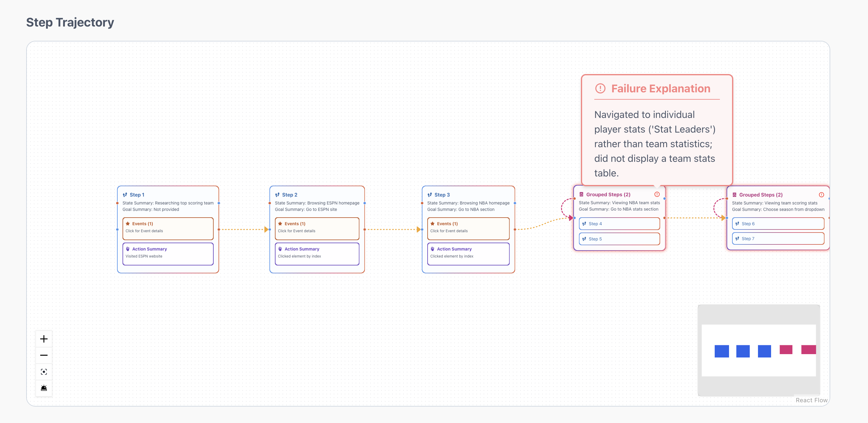This screenshot has width=868, height=423.
Task: Click the fit view control icon
Action: (x=44, y=372)
